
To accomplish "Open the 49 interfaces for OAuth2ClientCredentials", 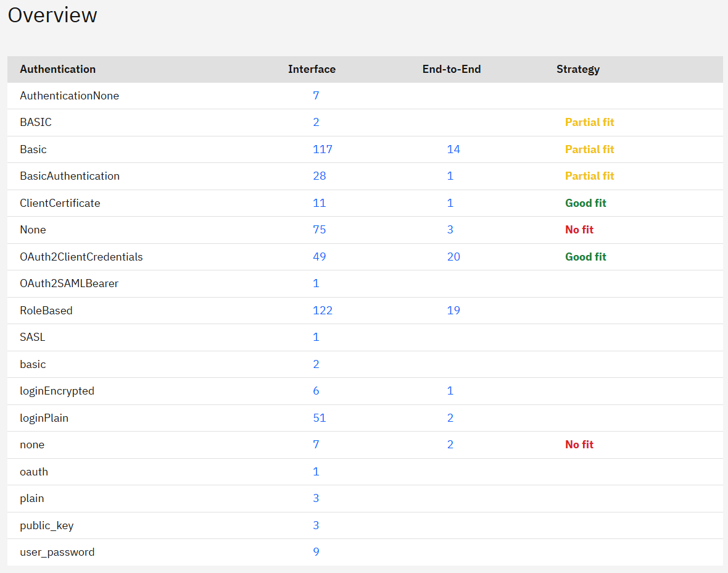I will (x=319, y=257).
